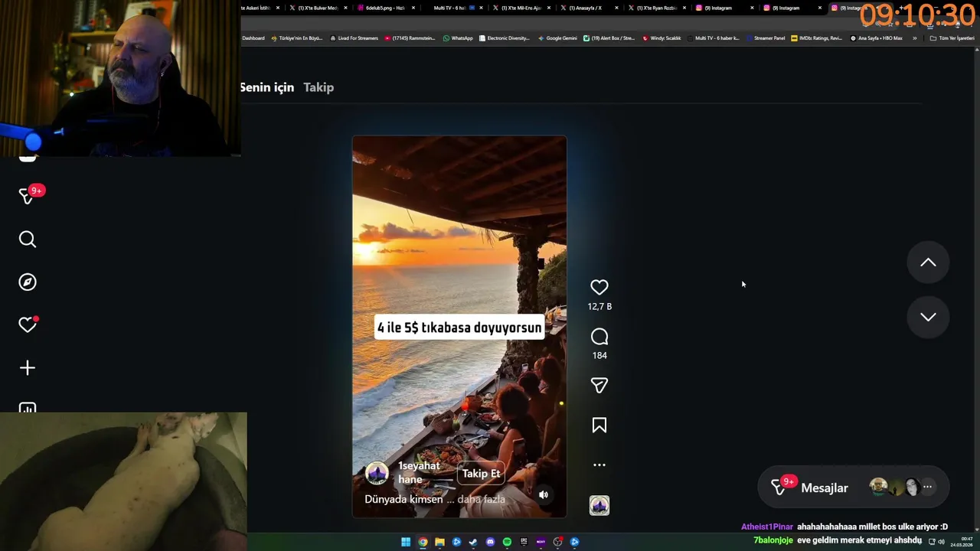Open Windows Start menu

pyautogui.click(x=406, y=542)
